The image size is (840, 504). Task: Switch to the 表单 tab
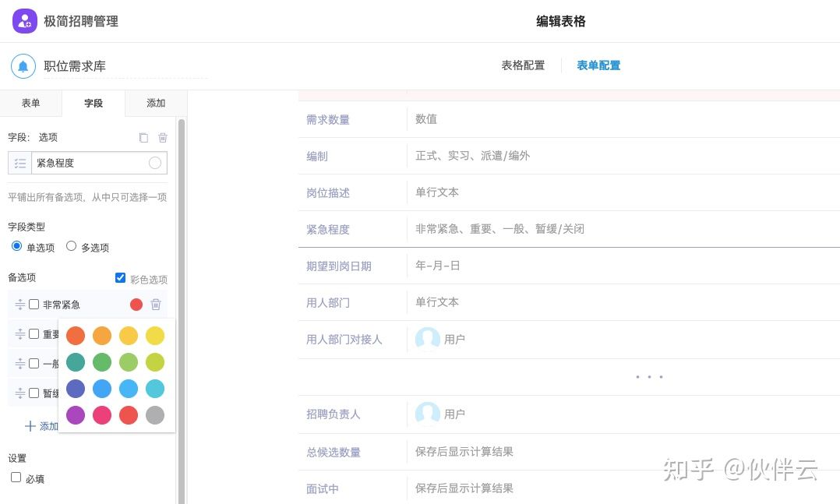[31, 103]
